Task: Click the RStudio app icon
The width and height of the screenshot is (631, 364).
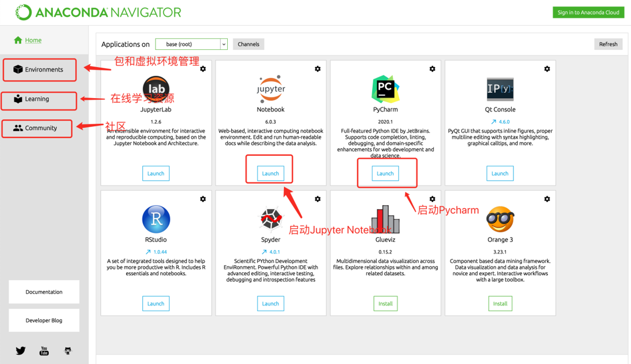Action: 156,219
